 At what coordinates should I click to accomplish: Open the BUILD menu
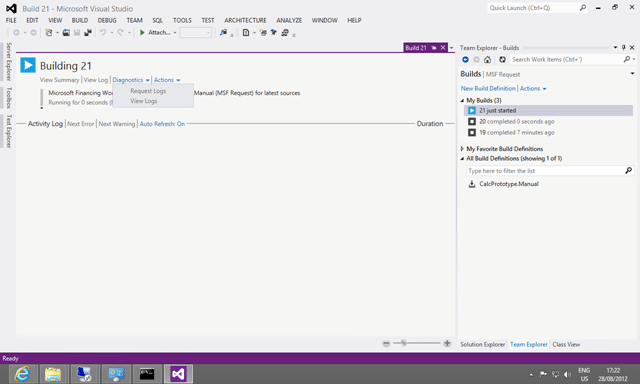80,20
